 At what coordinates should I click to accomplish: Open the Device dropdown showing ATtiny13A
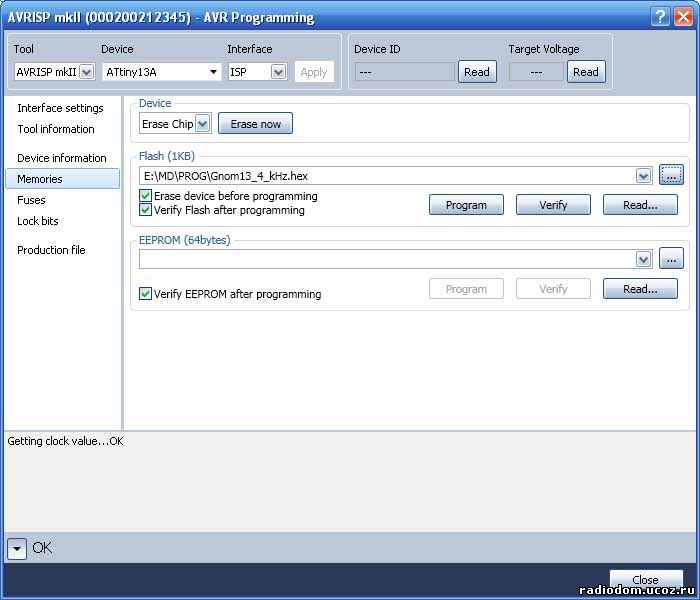point(213,71)
